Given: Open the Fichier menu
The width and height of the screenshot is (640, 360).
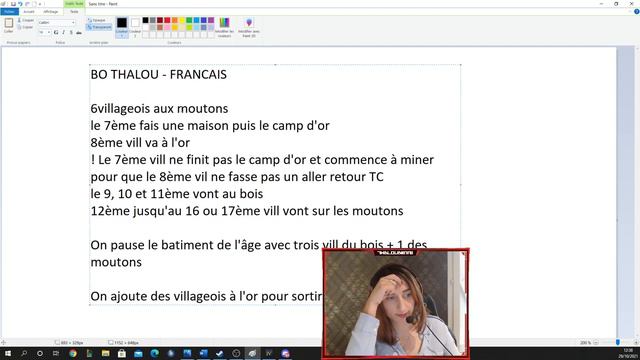Looking at the screenshot, I should coord(9,12).
